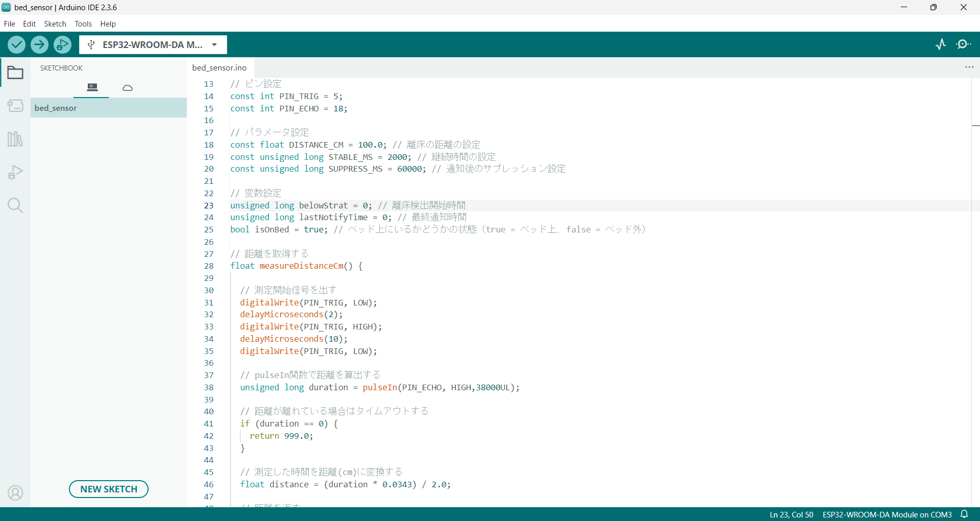Select the bed_sensor sketch in sketchbook

pos(109,108)
